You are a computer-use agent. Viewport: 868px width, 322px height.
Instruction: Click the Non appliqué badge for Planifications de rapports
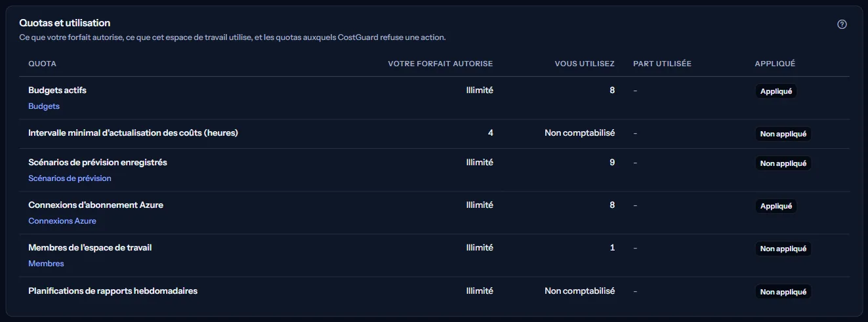(783, 292)
